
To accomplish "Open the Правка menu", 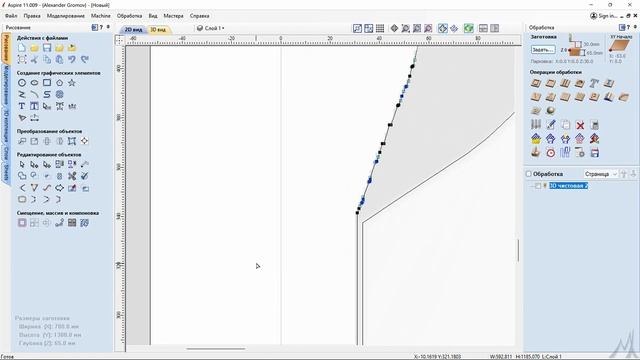I will (x=32, y=16).
